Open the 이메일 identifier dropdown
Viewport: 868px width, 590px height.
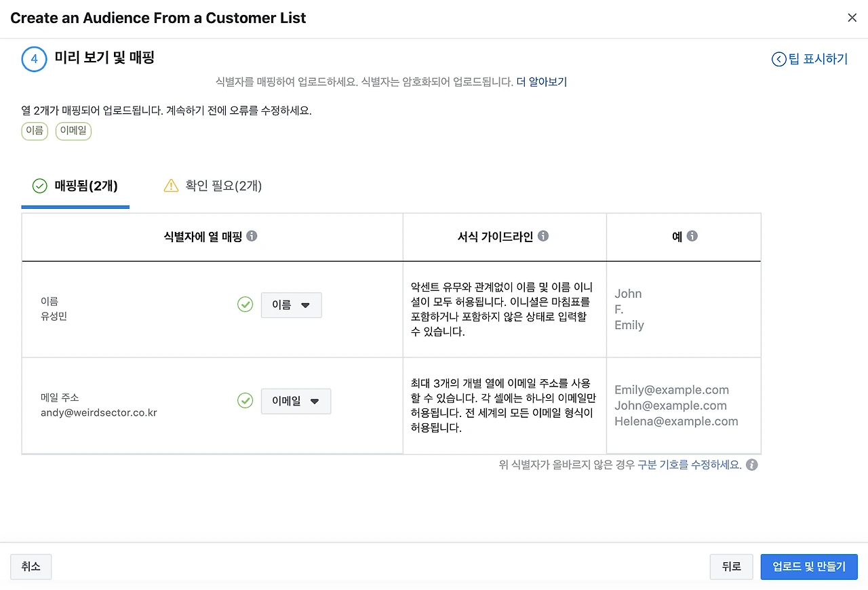296,401
